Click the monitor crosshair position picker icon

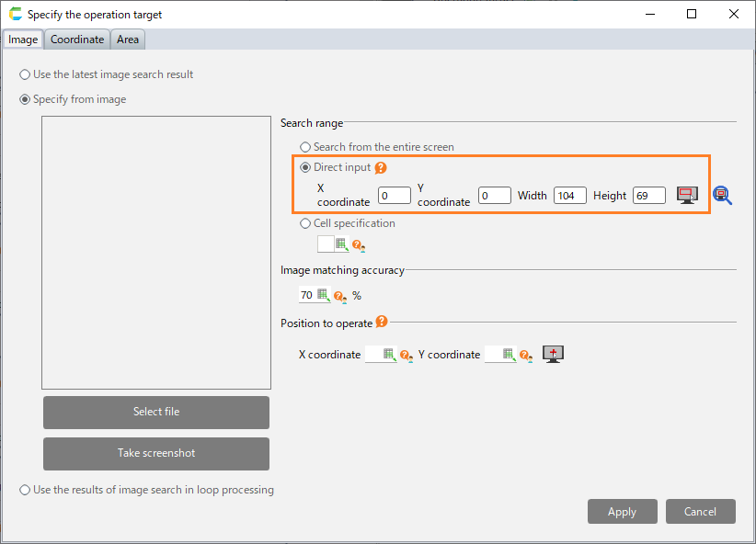point(553,354)
